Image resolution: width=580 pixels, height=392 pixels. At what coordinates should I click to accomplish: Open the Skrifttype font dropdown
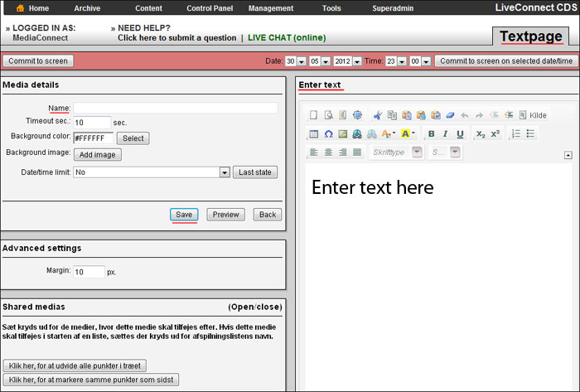pyautogui.click(x=396, y=152)
